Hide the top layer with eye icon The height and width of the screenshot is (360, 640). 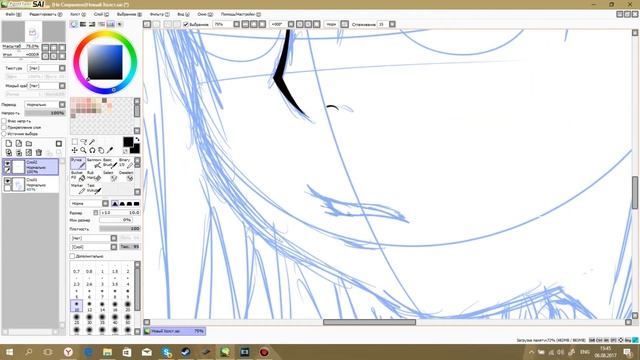coord(7,163)
